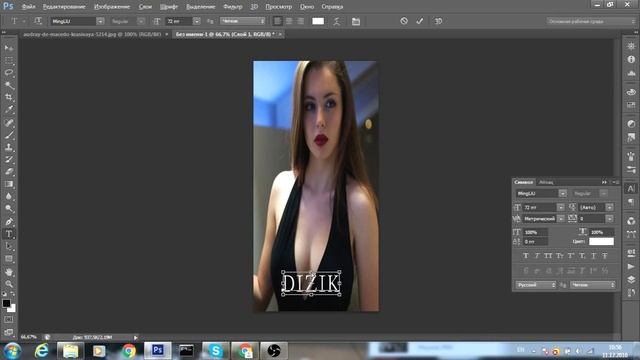The width and height of the screenshot is (640, 360).
Task: Toggle Faux Italic in Character panel
Action: click(537, 256)
